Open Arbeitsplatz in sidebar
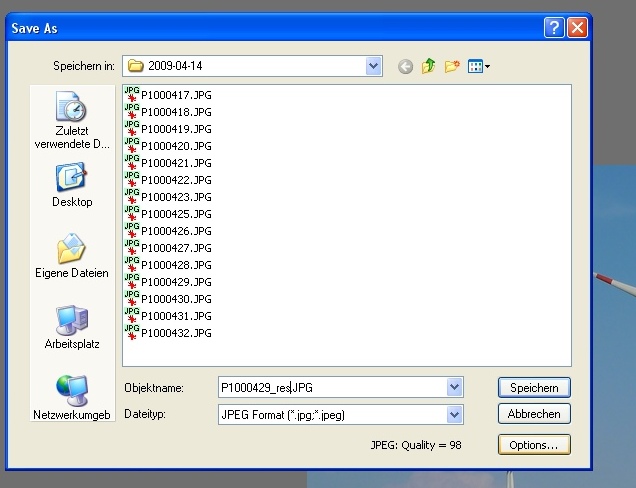The height and width of the screenshot is (488, 636). pyautogui.click(x=72, y=327)
